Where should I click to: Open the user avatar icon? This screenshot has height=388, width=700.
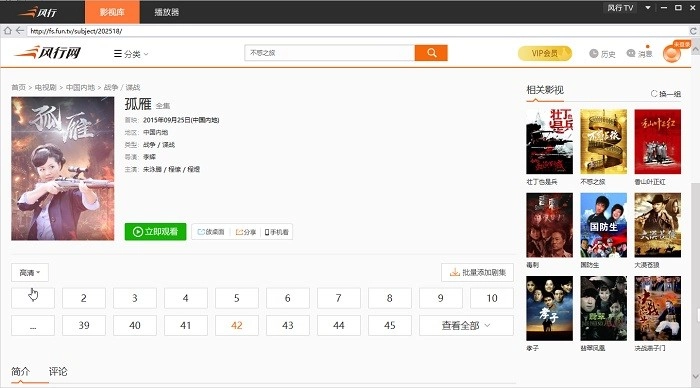(x=671, y=54)
